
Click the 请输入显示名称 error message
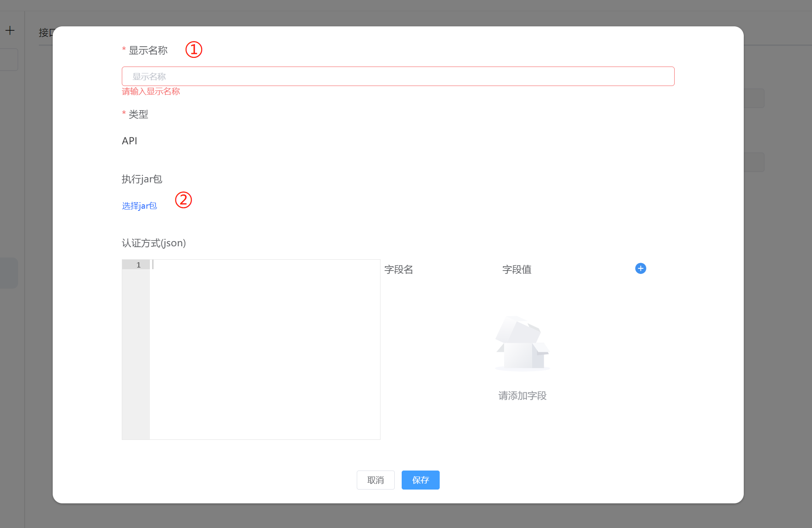[151, 91]
